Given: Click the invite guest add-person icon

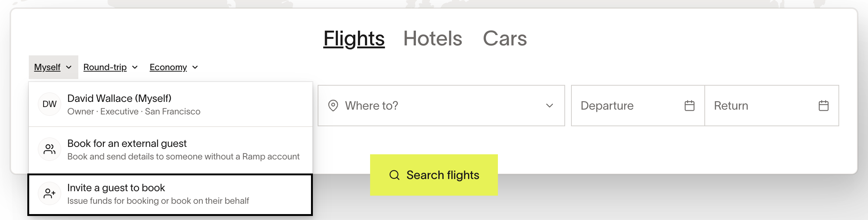Looking at the screenshot, I should click(x=49, y=193).
